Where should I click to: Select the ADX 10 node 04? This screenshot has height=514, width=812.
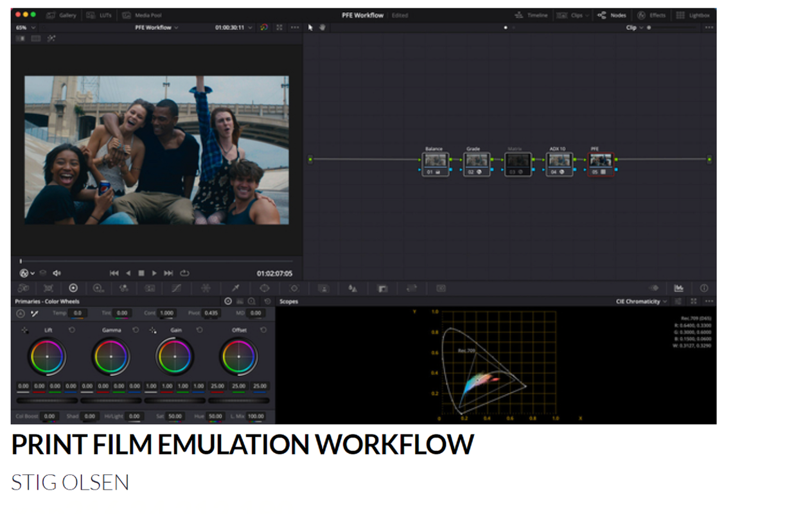[x=559, y=164]
